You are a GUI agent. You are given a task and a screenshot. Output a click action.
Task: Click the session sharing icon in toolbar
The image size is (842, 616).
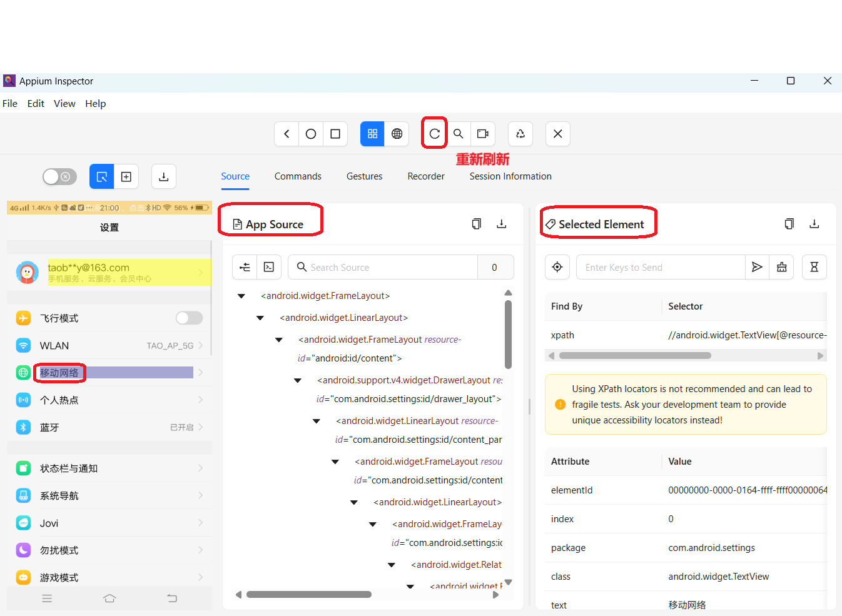tap(520, 134)
